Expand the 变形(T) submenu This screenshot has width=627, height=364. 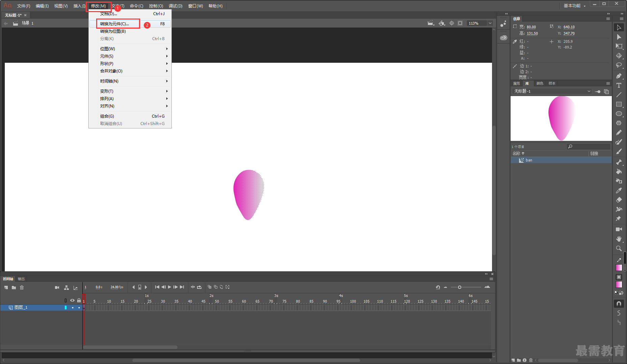point(130,91)
